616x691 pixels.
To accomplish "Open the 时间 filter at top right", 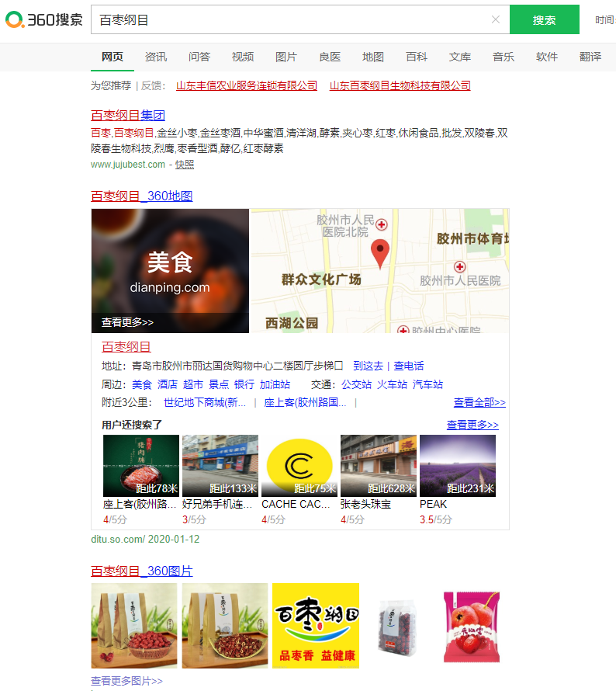I will point(605,20).
